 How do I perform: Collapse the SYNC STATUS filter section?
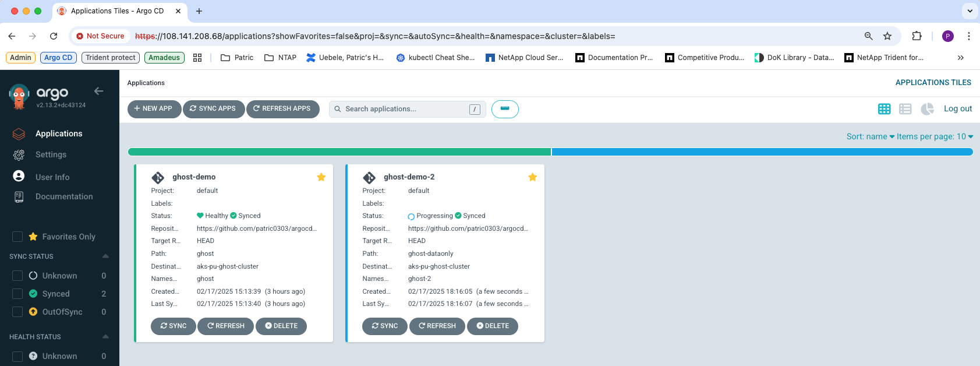coord(105,256)
